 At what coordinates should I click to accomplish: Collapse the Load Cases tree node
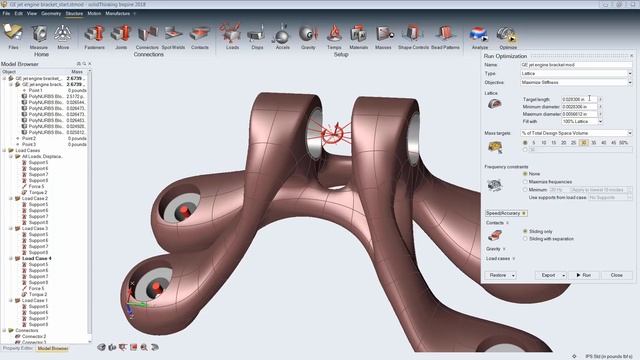4,150
